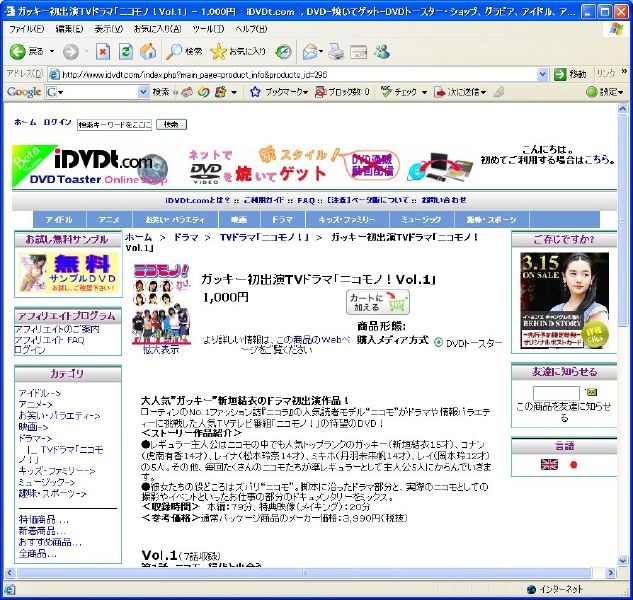
Task: Expand the links toolbar chevron
Action: pyautogui.click(x=624, y=71)
